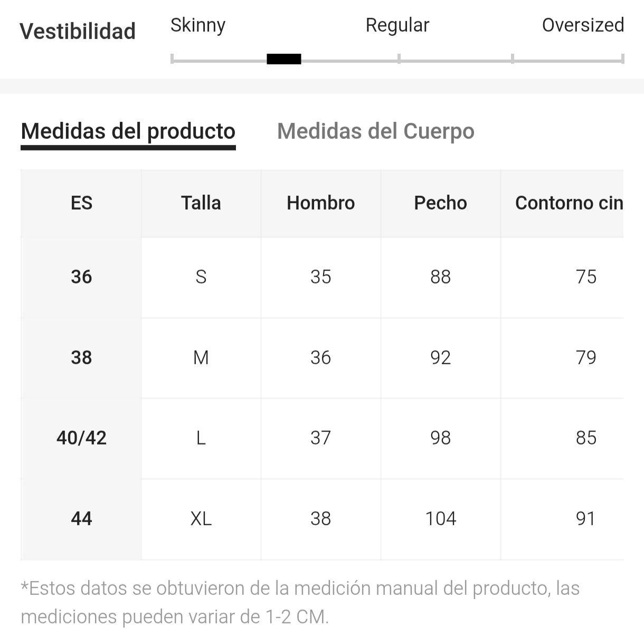Click the Contorno cintura column header
644x644 pixels.
point(569,203)
